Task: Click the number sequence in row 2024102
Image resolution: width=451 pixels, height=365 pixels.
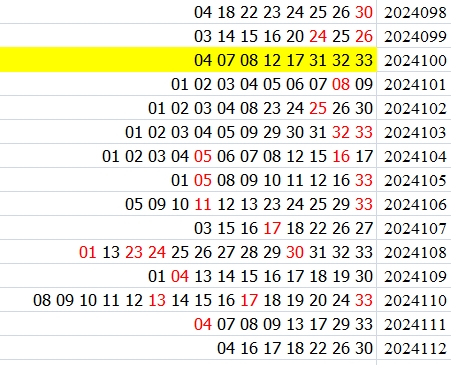Action: (x=260, y=108)
